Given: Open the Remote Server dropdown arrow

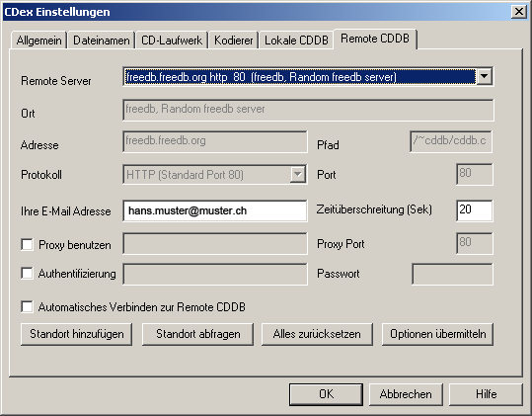Looking at the screenshot, I should pyautogui.click(x=485, y=76).
